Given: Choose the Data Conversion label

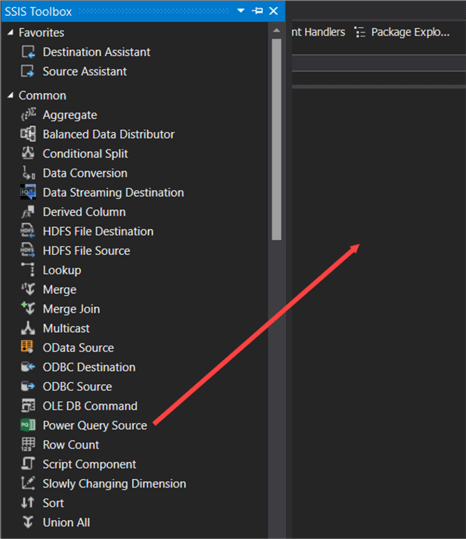Looking at the screenshot, I should [x=85, y=173].
